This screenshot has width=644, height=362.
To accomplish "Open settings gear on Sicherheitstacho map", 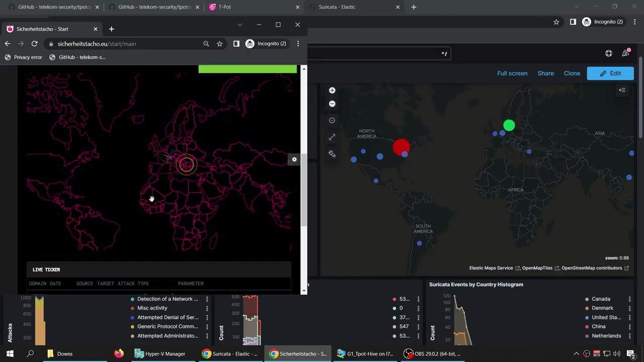I will pos(294,159).
